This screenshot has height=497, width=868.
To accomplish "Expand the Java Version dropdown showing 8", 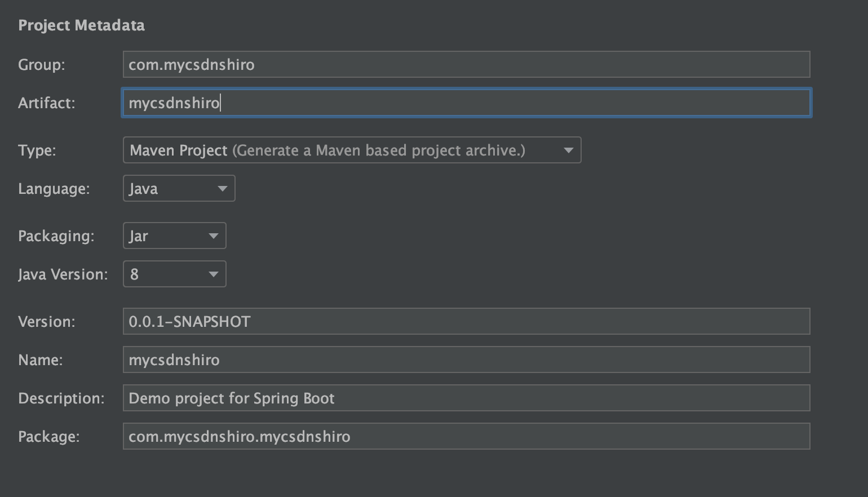I will [174, 274].
